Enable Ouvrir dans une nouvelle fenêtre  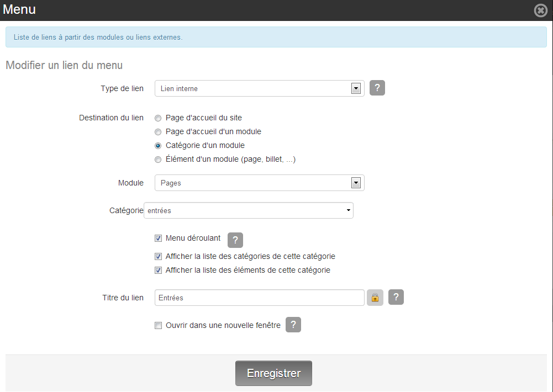point(159,325)
